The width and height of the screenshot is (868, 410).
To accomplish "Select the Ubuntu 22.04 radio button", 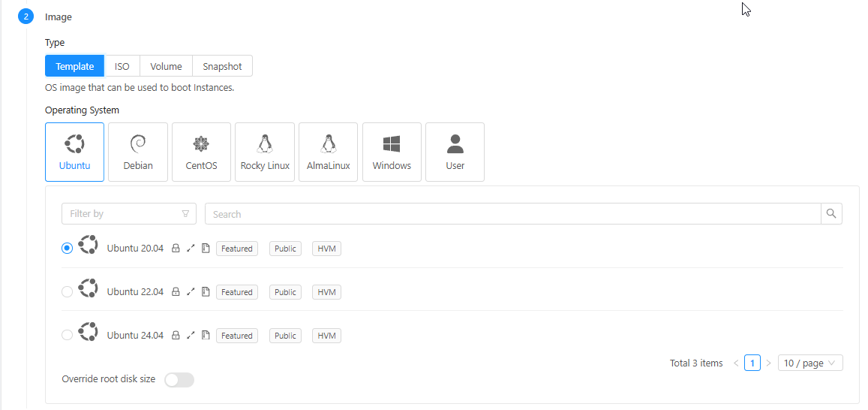I will pos(68,292).
